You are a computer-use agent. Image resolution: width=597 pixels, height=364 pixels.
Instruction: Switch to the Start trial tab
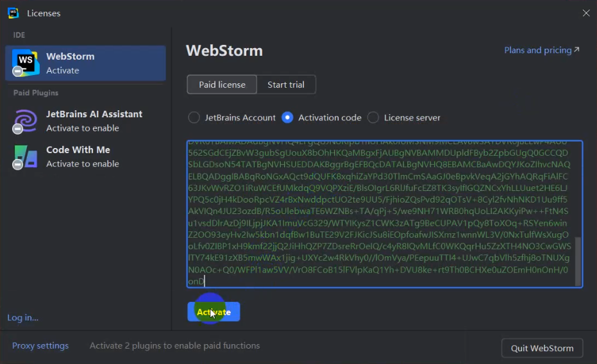(x=286, y=85)
